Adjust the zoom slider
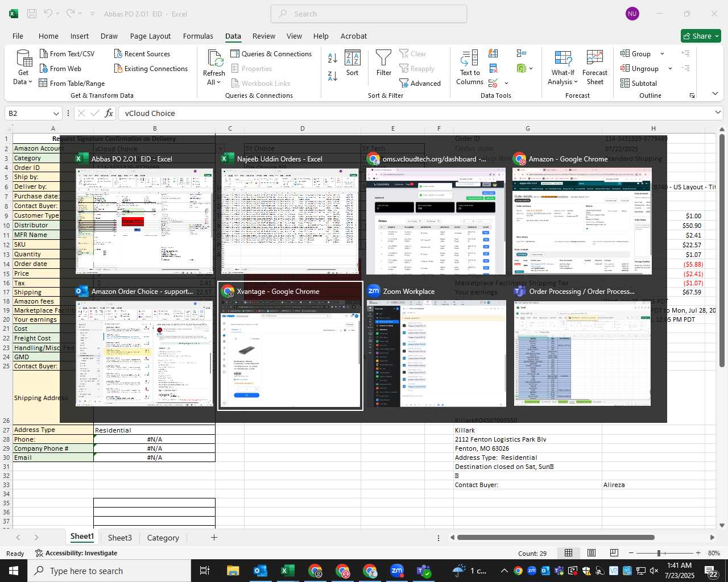 coord(659,553)
